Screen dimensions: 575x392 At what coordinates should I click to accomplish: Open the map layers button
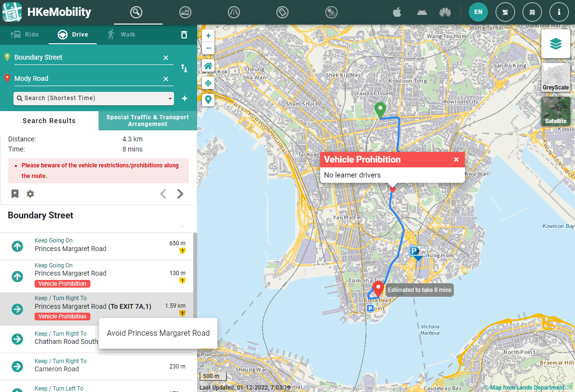click(x=556, y=44)
